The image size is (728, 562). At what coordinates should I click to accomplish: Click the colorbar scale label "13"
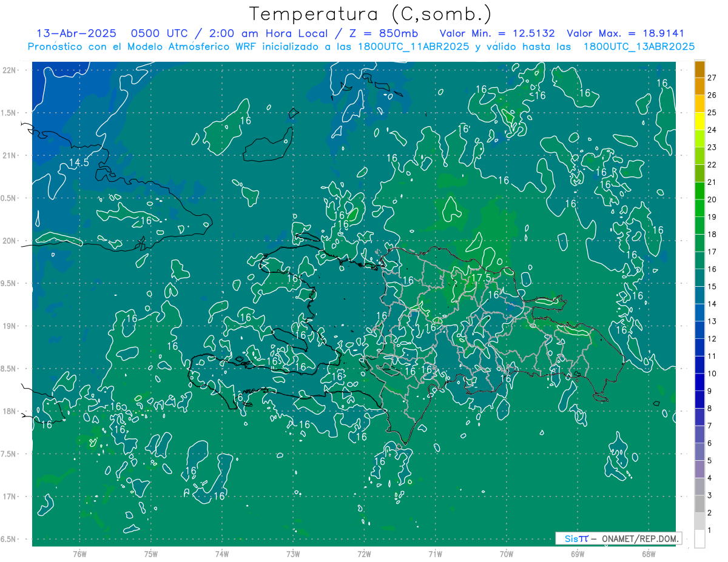pos(712,321)
